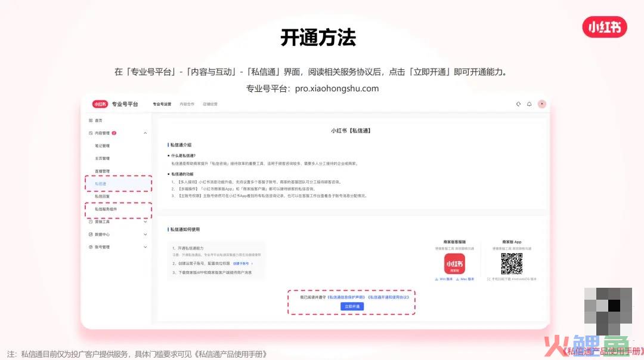Open notifications bell icon

(530, 104)
